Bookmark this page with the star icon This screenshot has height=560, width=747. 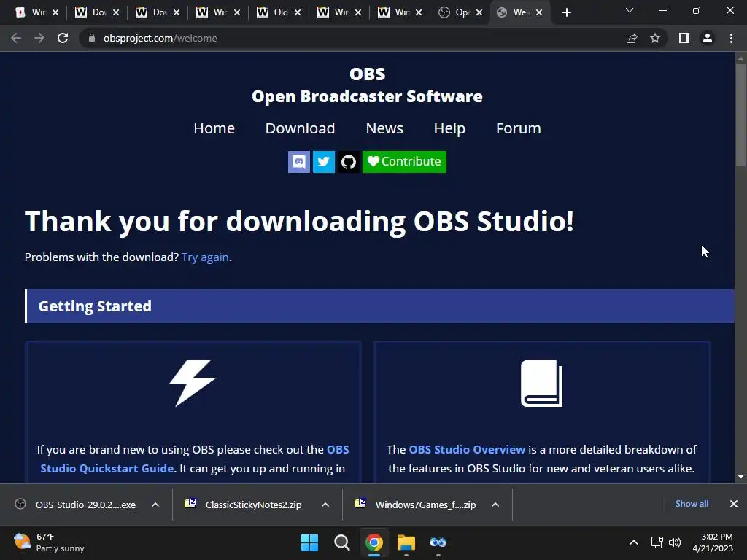pos(655,38)
